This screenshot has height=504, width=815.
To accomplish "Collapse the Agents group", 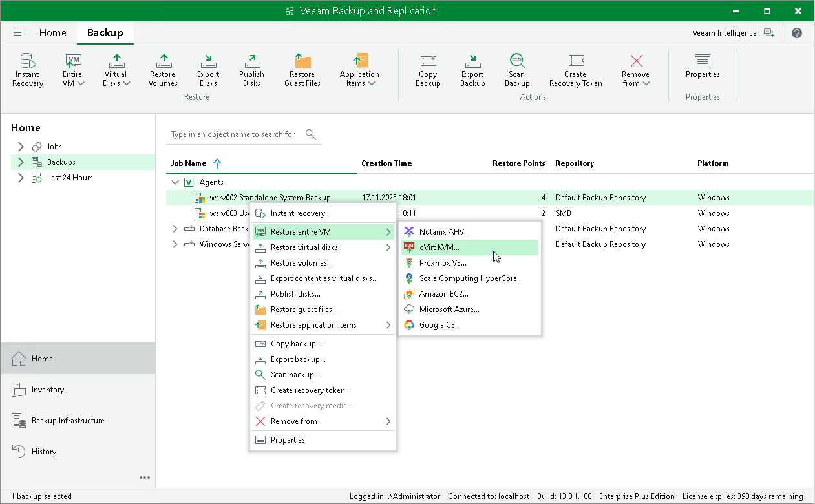I will (x=175, y=182).
